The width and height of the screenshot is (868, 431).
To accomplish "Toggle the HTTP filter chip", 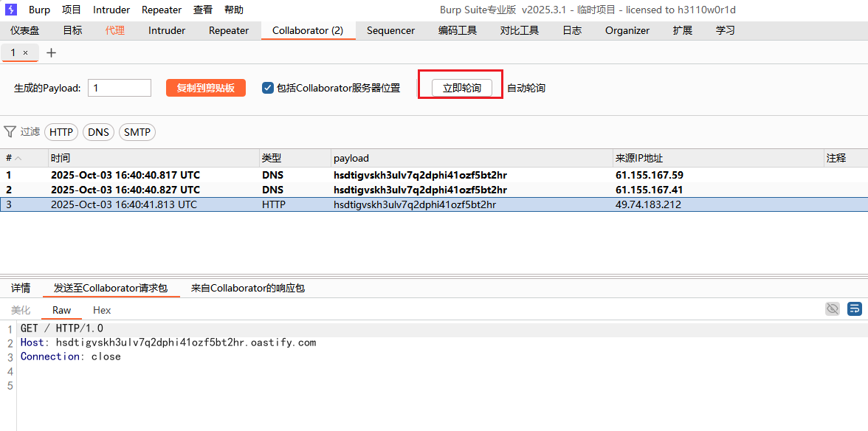I will point(61,132).
